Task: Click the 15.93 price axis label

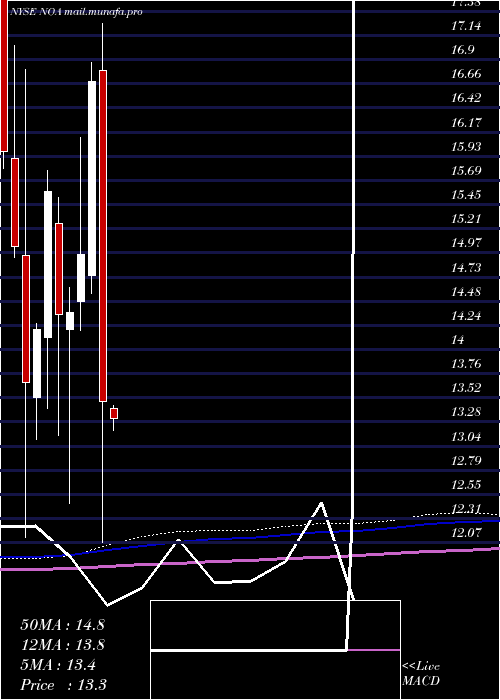Action: point(466,146)
